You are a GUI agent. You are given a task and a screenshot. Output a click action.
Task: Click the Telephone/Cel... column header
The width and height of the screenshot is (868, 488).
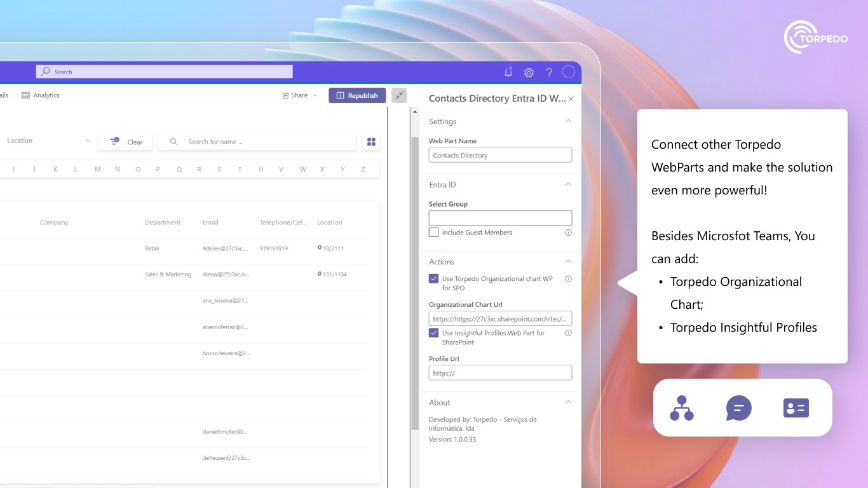coord(283,222)
